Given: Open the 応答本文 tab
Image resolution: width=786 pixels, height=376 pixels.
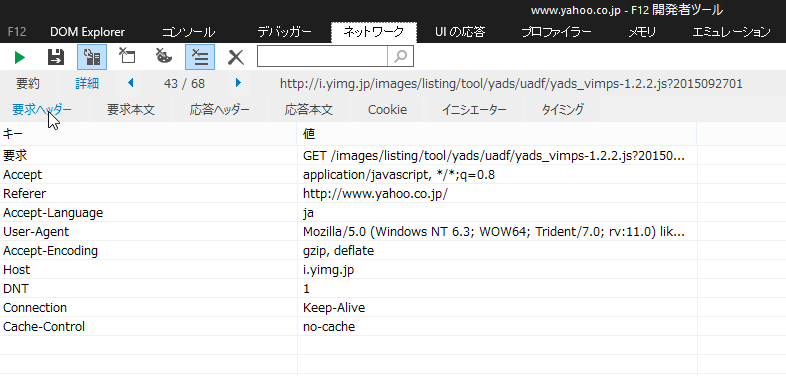Looking at the screenshot, I should 309,110.
